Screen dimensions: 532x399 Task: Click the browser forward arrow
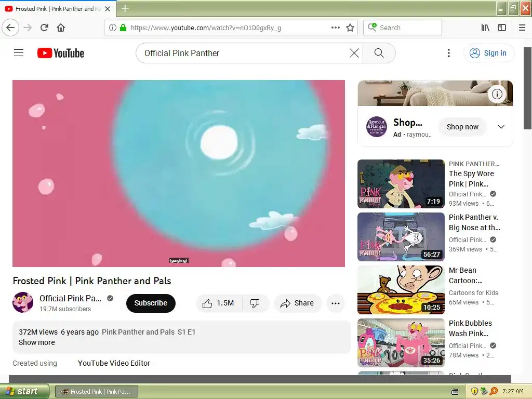click(28, 28)
